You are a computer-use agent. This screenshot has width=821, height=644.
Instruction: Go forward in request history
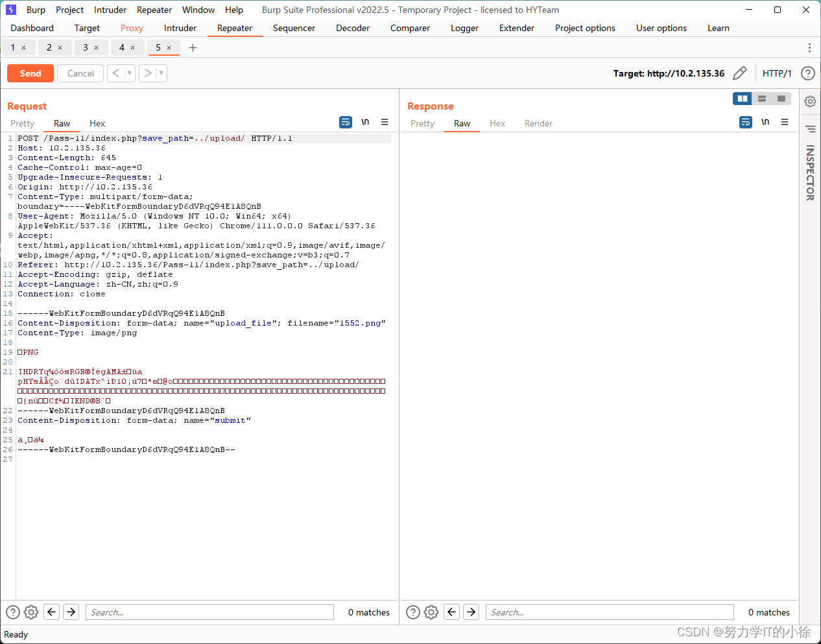(x=147, y=73)
